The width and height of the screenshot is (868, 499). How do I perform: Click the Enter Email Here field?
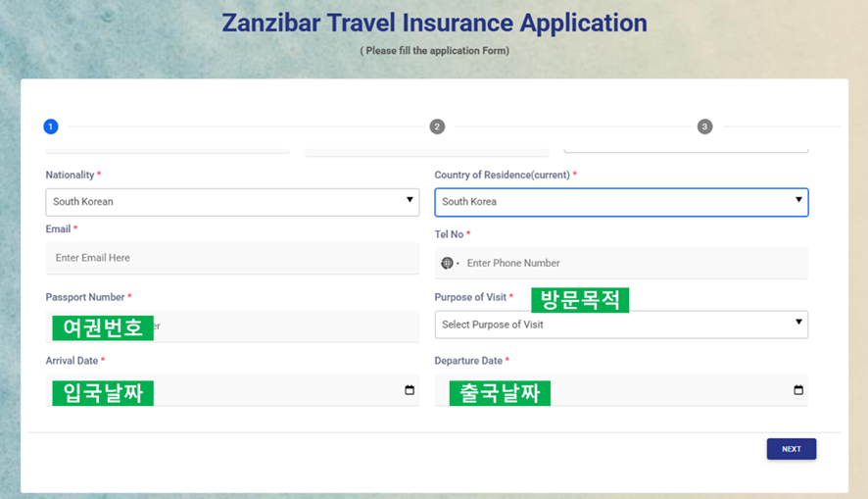(232, 258)
